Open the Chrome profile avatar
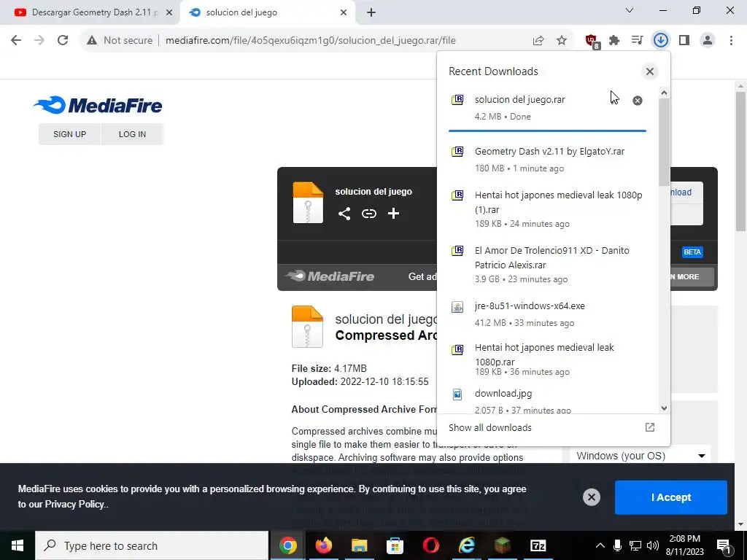747x560 pixels. point(708,41)
